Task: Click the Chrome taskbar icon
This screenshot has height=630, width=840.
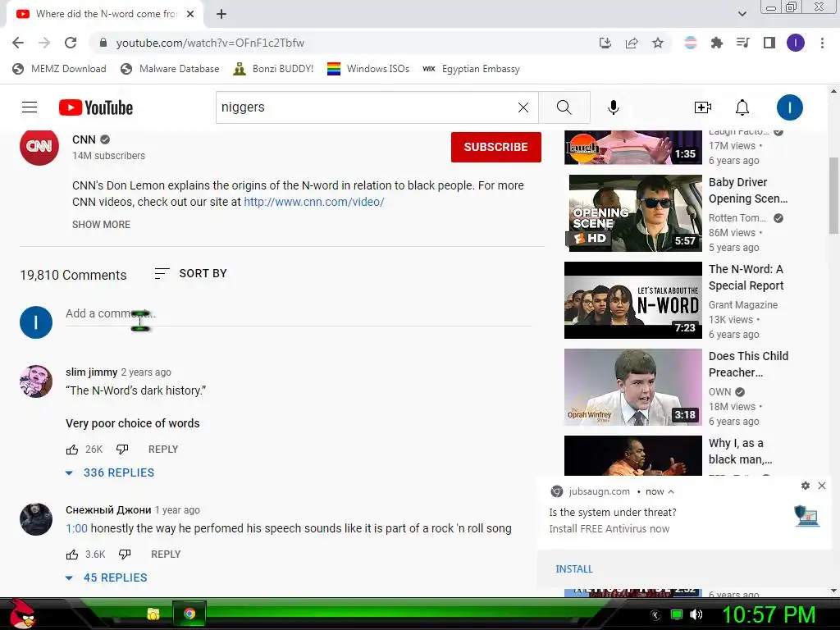Action: pyautogui.click(x=189, y=614)
